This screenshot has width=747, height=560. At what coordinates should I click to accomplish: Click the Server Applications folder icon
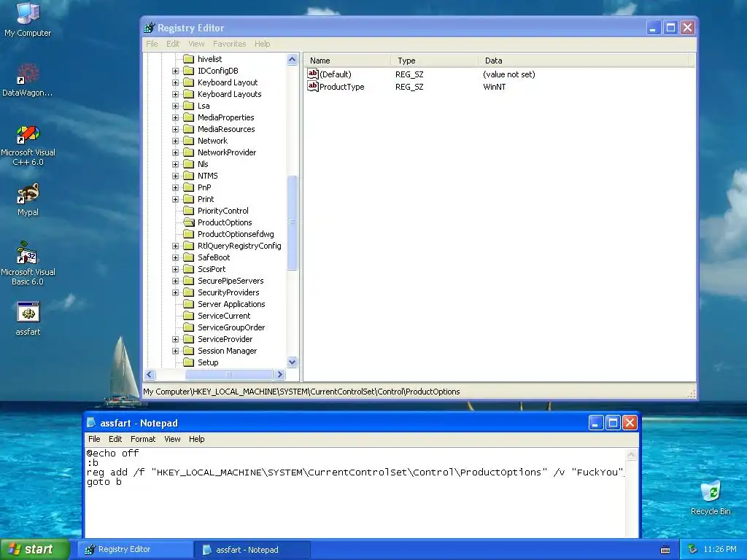[x=189, y=304]
